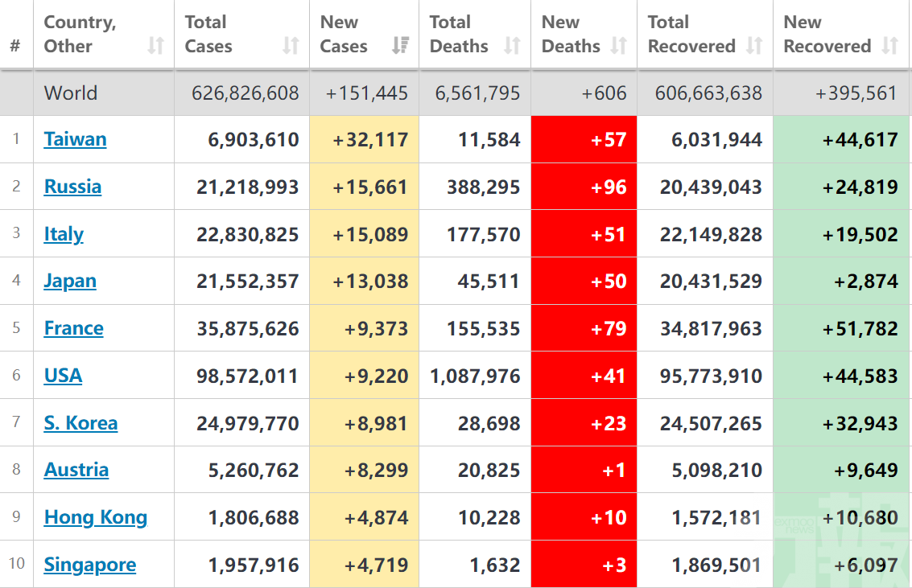
Task: Select France new recovered +51,782 cell
Action: point(841,328)
